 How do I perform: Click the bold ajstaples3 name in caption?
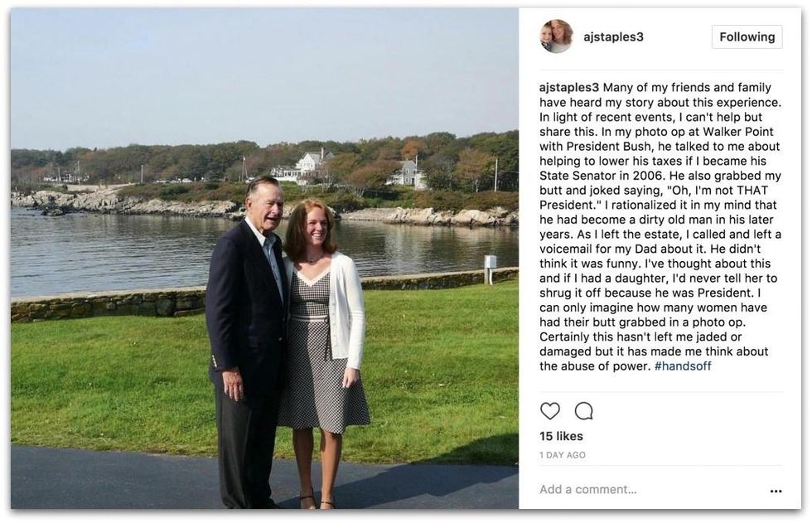569,88
